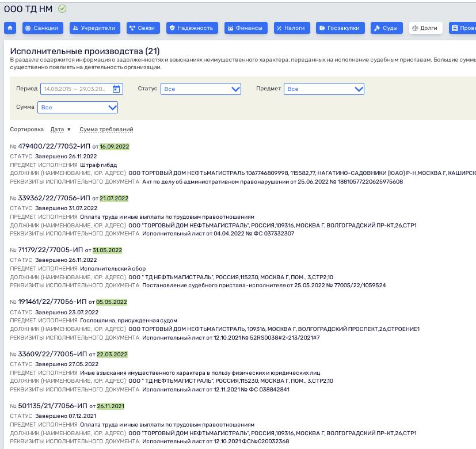This screenshot has height=449, width=476.
Task: Switch to the Надежность tab
Action: pos(192,28)
